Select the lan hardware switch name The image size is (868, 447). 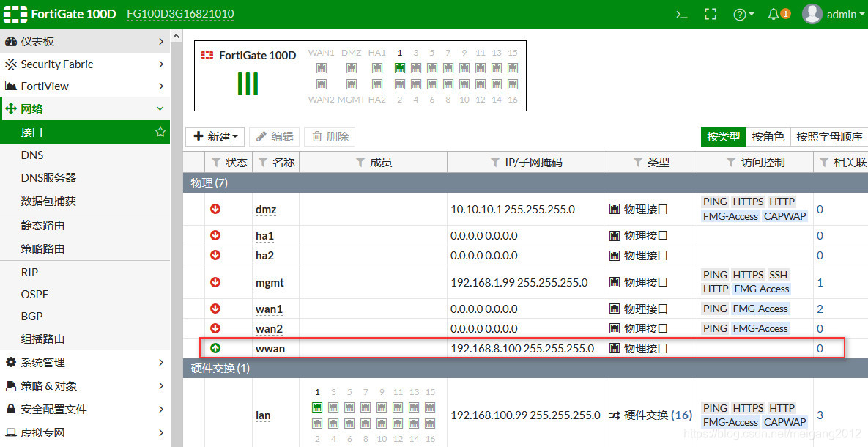263,415
